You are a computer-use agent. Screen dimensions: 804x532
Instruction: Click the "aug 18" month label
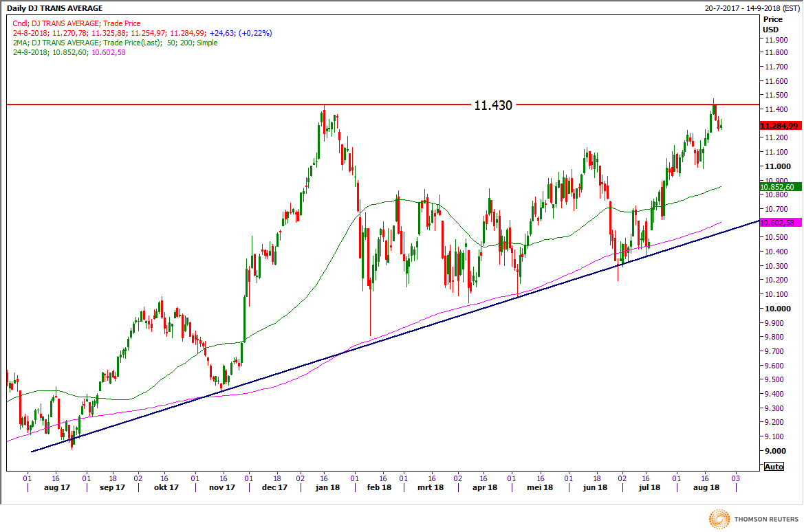click(706, 487)
